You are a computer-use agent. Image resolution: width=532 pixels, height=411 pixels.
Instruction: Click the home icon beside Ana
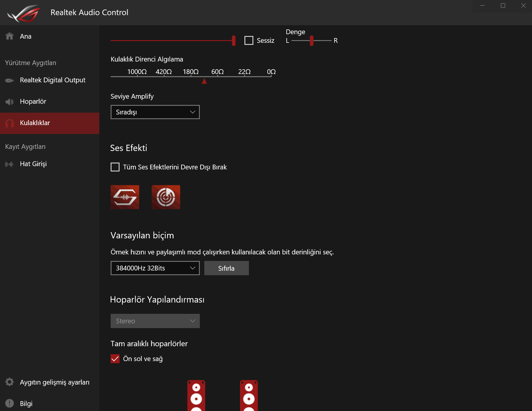[10, 36]
